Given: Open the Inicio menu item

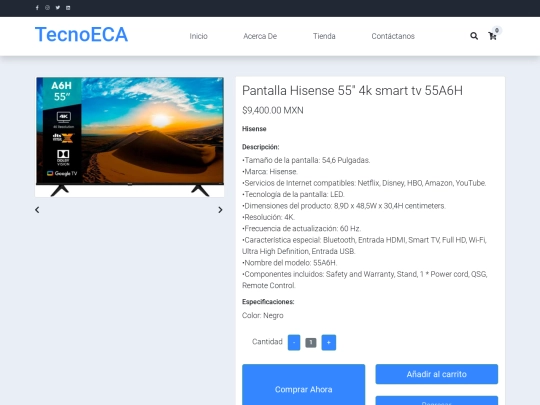Looking at the screenshot, I should pos(198,36).
